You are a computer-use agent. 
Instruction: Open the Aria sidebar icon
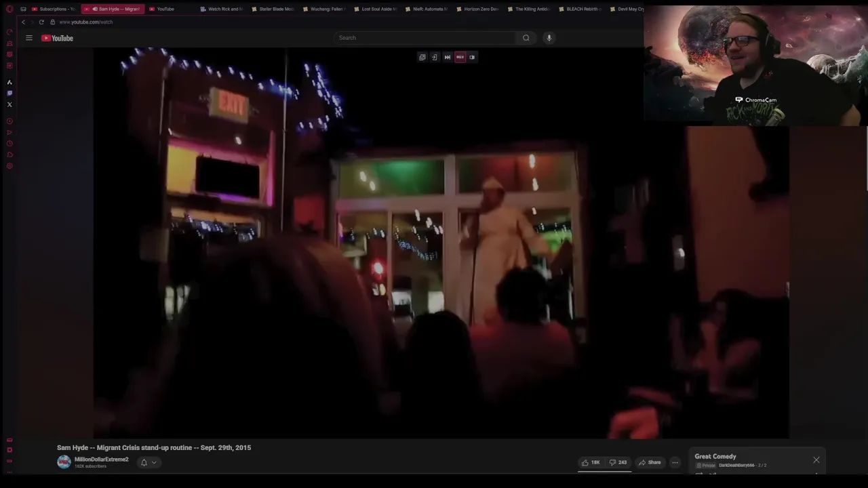[9, 82]
